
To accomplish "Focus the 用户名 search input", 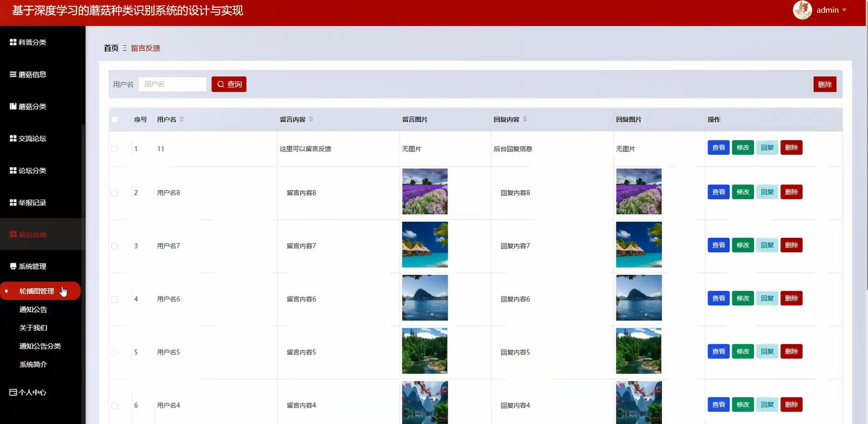I will (172, 84).
